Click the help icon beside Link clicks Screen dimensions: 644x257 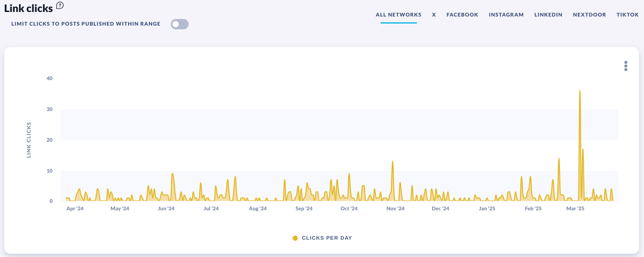click(x=60, y=5)
